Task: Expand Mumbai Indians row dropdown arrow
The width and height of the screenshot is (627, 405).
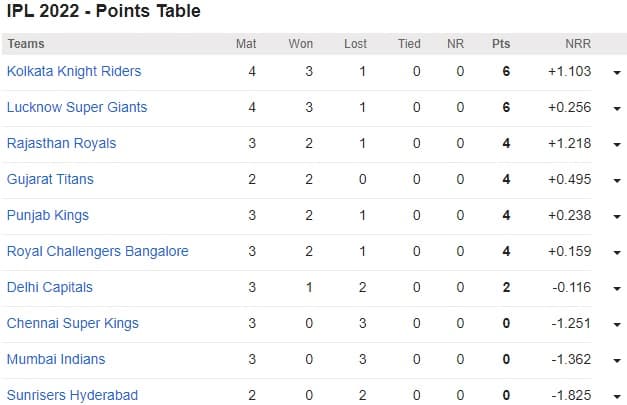Action: pos(616,361)
